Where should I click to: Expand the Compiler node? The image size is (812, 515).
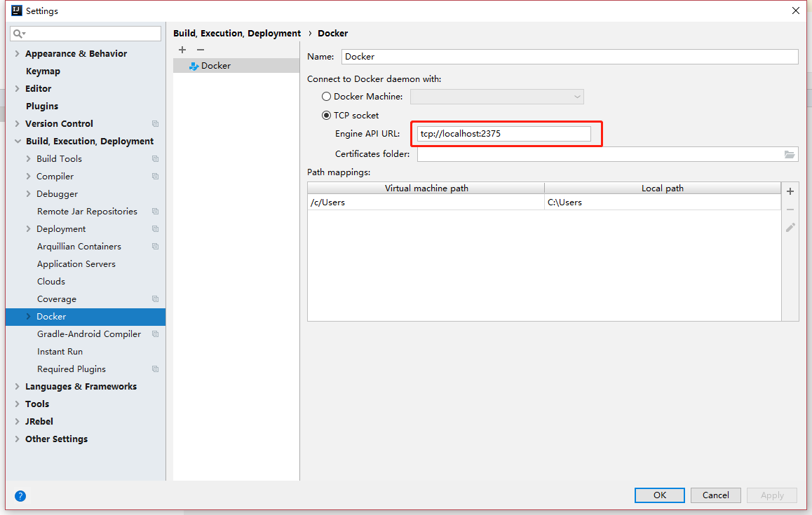(29, 177)
